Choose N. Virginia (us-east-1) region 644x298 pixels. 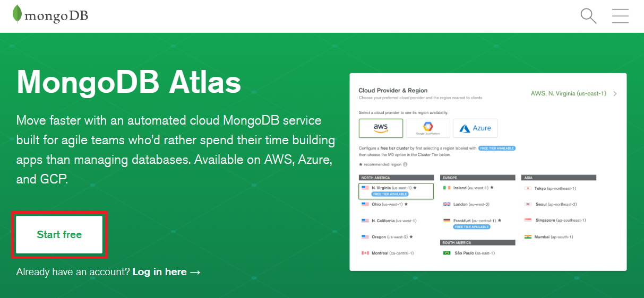396,191
